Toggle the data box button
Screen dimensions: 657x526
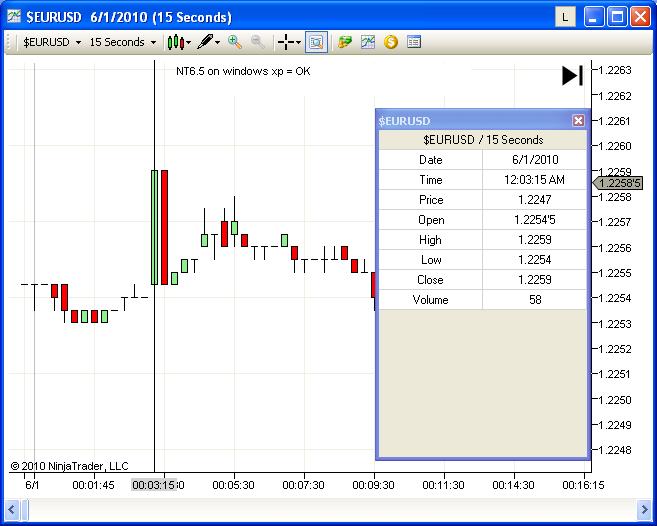pyautogui.click(x=316, y=42)
